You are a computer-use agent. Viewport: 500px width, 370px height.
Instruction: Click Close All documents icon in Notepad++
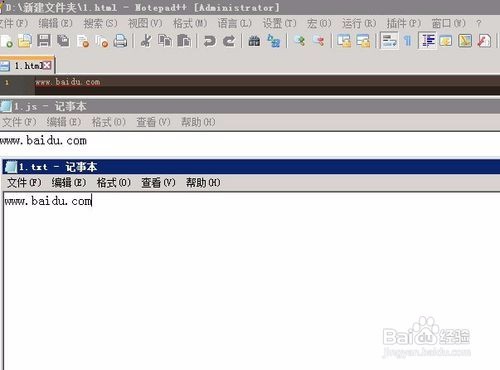101,41
